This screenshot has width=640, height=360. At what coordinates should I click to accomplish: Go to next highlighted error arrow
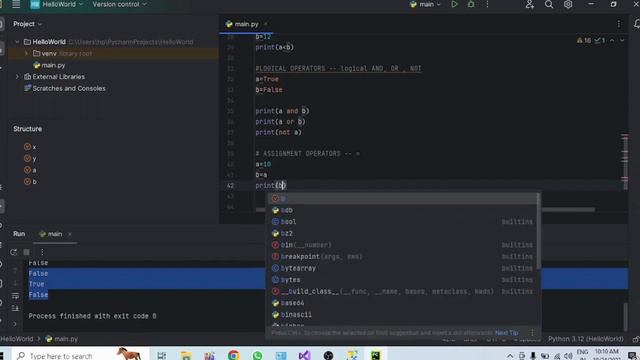click(622, 40)
